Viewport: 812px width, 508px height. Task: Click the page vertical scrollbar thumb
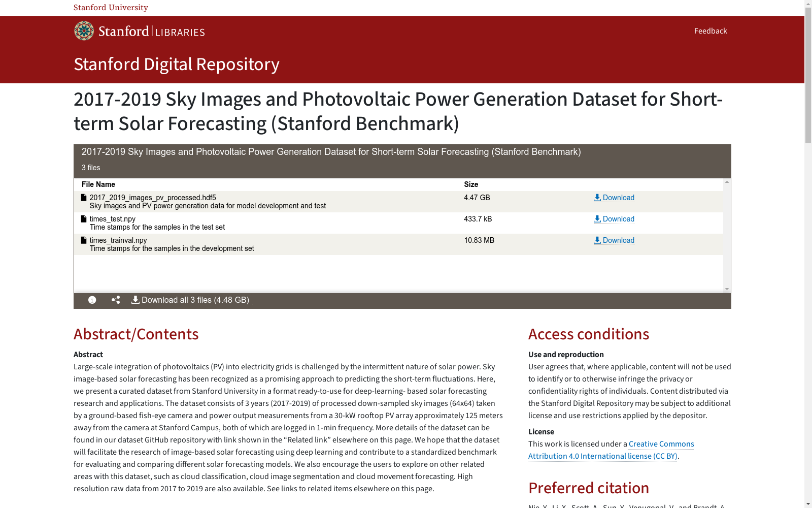pyautogui.click(x=808, y=76)
